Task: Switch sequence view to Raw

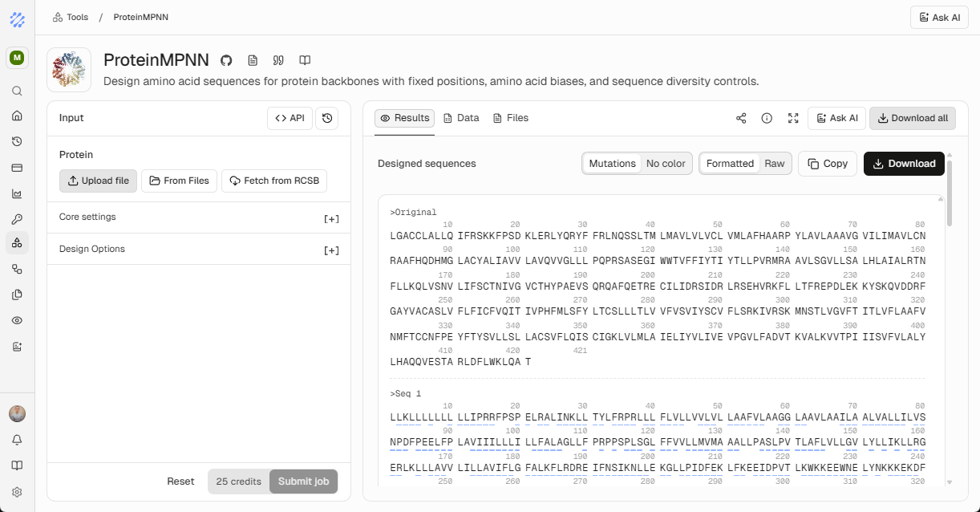Action: [x=775, y=164]
